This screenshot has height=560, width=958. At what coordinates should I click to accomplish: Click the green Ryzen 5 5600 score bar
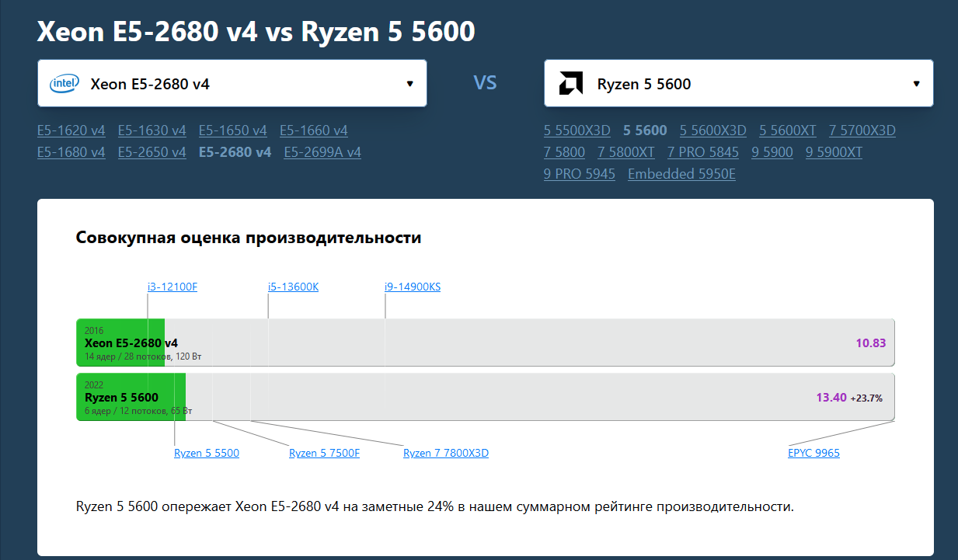pos(131,397)
